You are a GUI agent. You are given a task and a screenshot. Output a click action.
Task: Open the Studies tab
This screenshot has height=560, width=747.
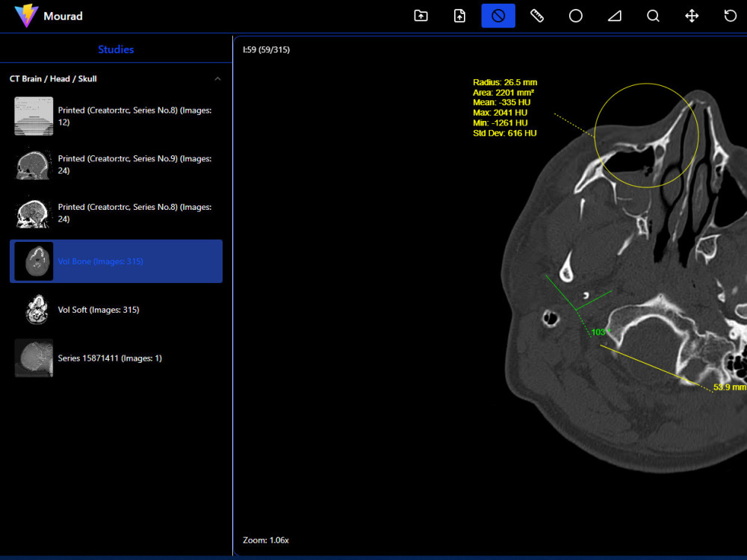pos(116,49)
